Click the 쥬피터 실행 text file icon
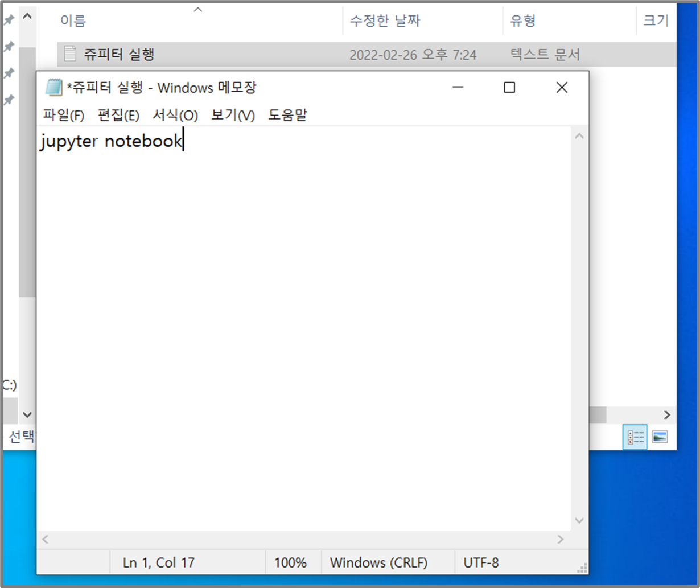The image size is (700, 588). (70, 54)
